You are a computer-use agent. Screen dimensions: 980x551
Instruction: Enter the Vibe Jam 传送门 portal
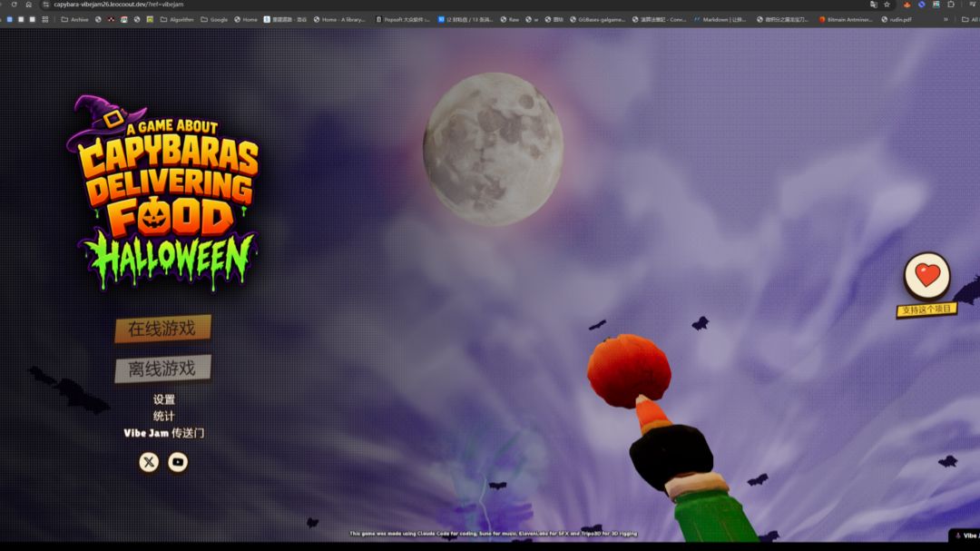[163, 433]
